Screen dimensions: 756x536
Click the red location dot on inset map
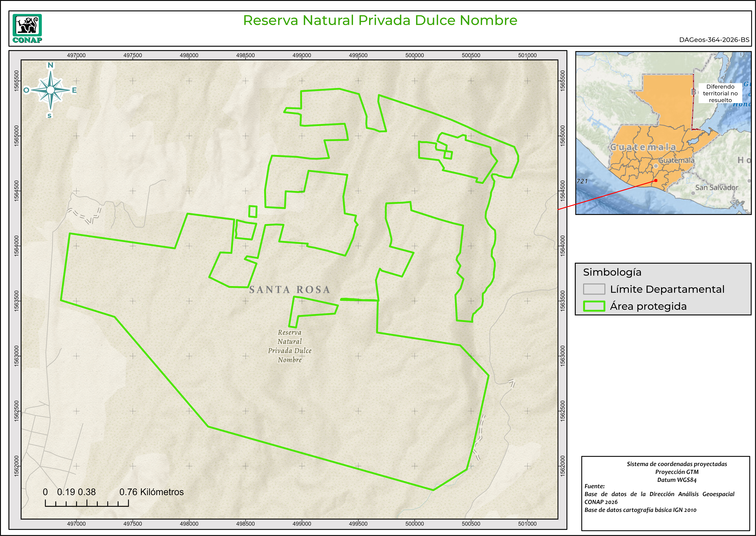pos(656,180)
